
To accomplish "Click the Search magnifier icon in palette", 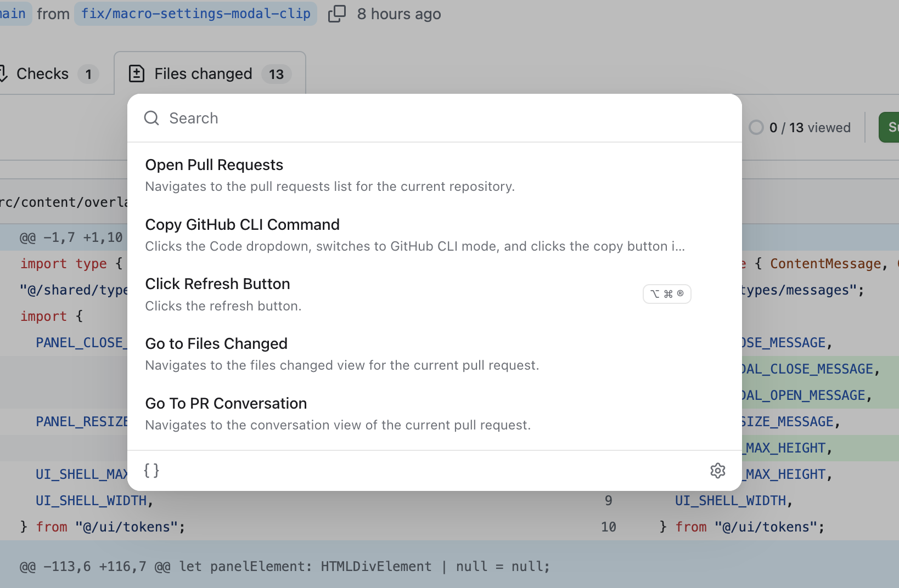I will (151, 118).
